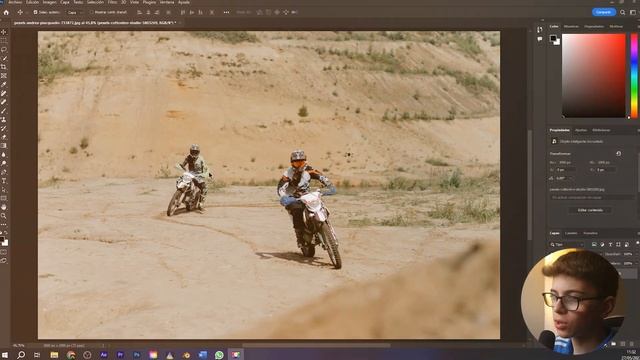
Task: Switch to the Muestras tab
Action: point(571,27)
